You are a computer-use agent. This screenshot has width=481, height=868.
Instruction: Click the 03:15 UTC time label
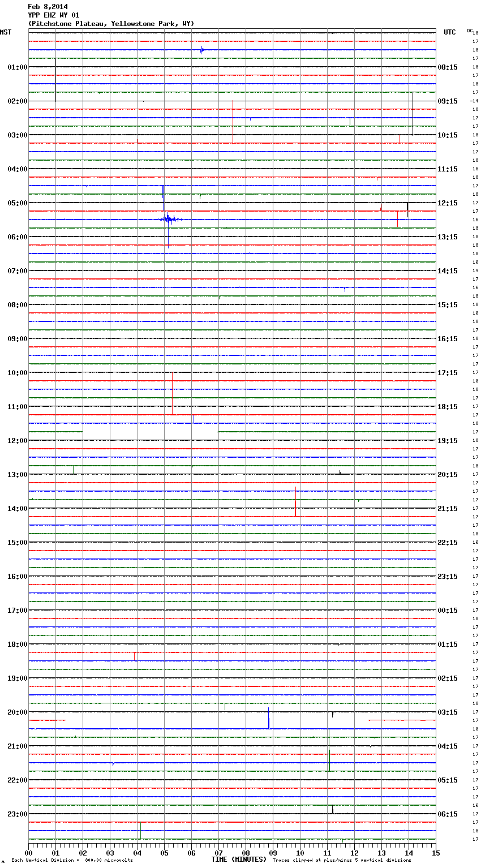point(448,712)
